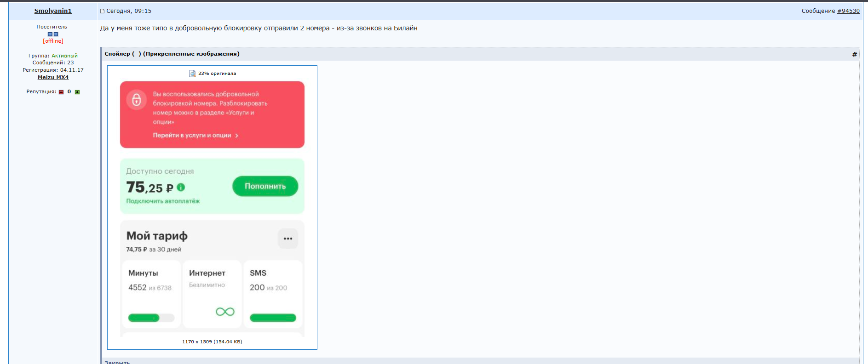Click the Минуты progress bar

(151, 318)
